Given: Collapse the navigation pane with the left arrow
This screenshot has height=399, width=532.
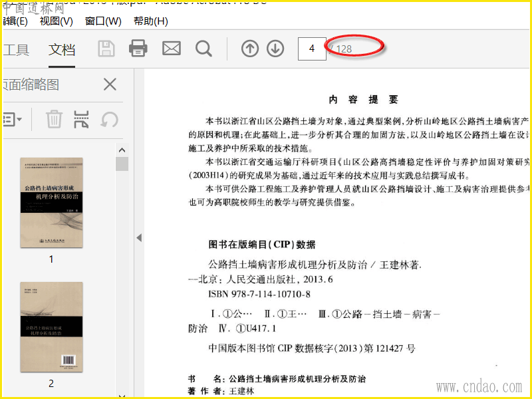Looking at the screenshot, I should point(139,237).
